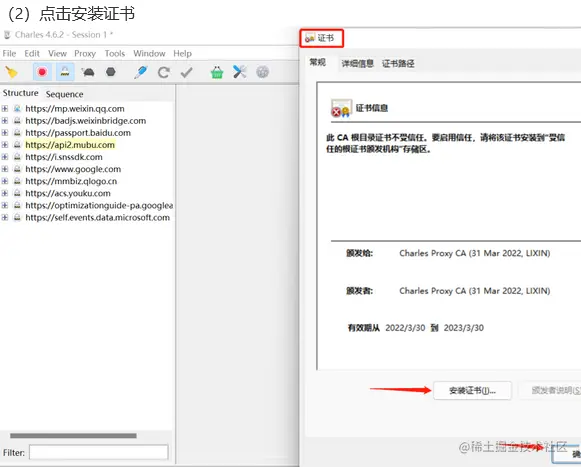Select 详细信息 tab in certificate dialog

click(357, 64)
